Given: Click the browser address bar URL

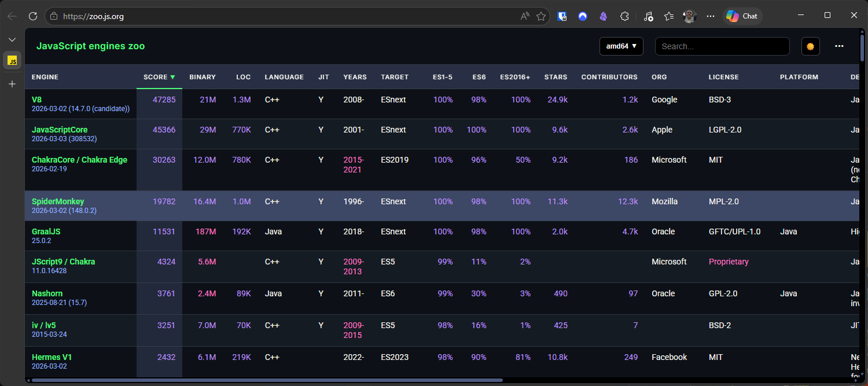Looking at the screenshot, I should pyautogui.click(x=93, y=16).
